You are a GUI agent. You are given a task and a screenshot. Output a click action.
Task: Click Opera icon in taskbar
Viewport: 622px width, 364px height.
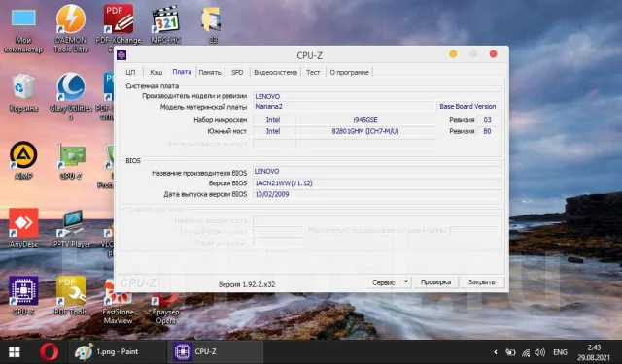click(x=49, y=351)
